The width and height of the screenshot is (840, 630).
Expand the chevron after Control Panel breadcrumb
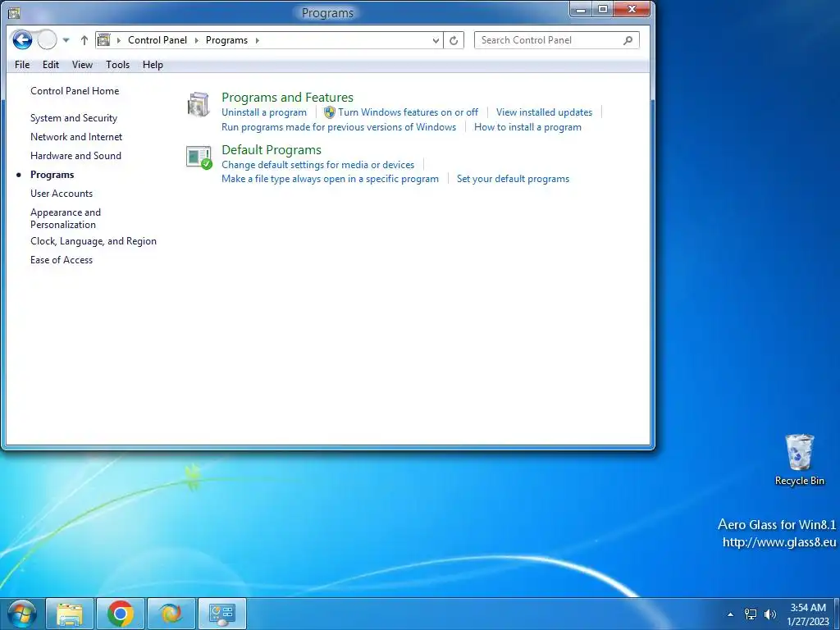tap(196, 40)
